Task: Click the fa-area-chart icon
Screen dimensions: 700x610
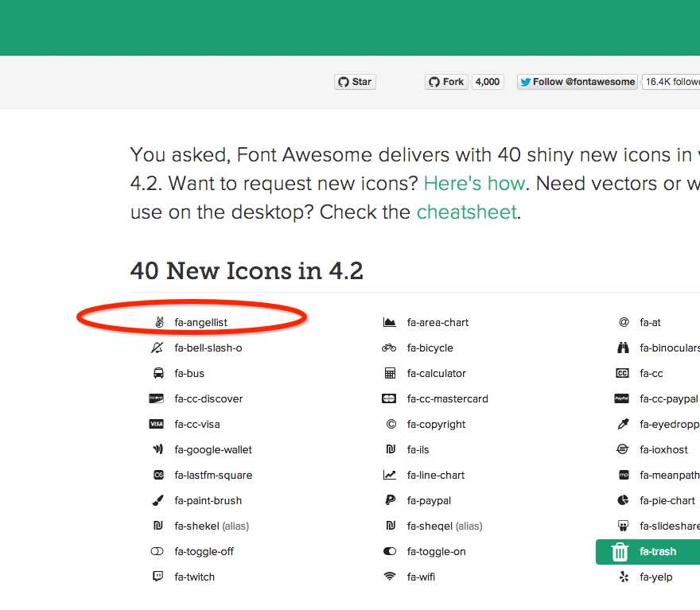Action: click(389, 322)
